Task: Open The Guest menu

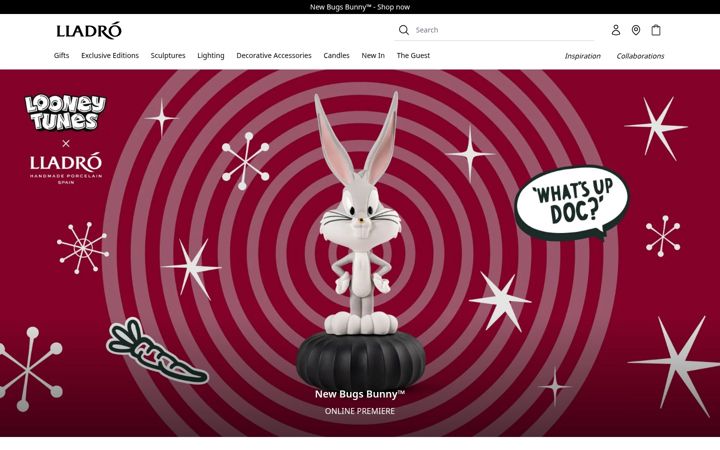Action: click(413, 56)
